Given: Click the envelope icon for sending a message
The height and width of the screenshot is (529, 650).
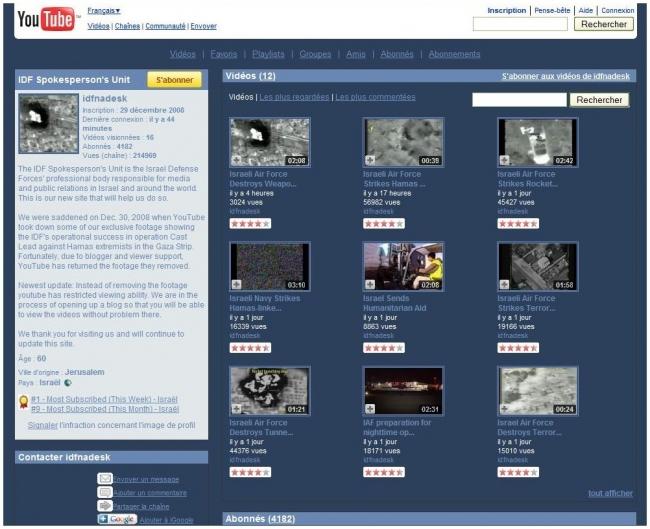Looking at the screenshot, I should pos(104,479).
